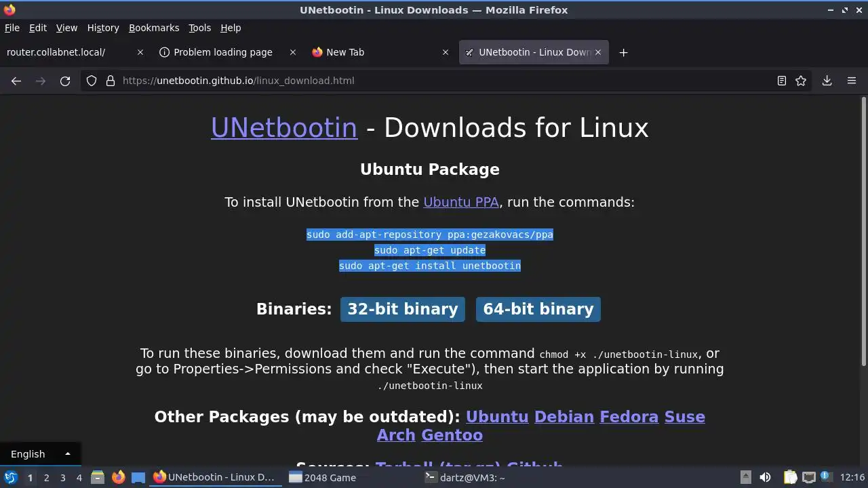Close the router.collabnet.local tab
Viewport: 868px width, 488px height.
140,52
